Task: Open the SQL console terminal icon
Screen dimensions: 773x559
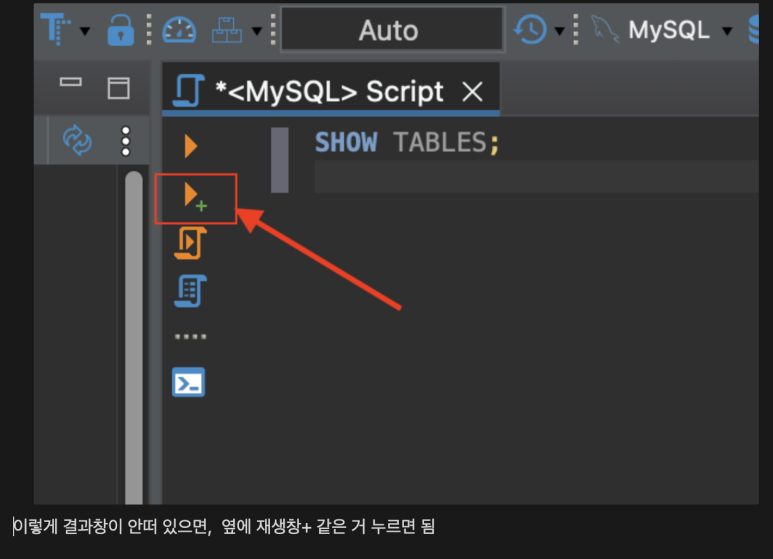Action: tap(188, 382)
